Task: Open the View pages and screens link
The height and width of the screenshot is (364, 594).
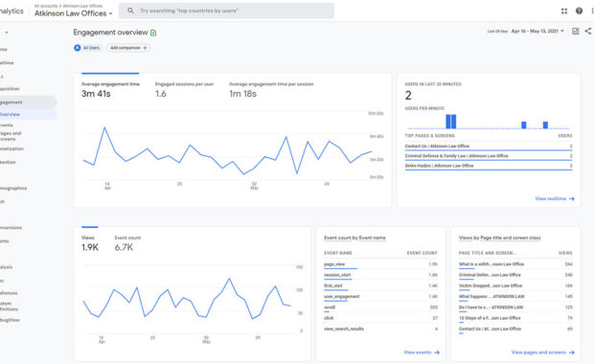Action: click(x=543, y=353)
